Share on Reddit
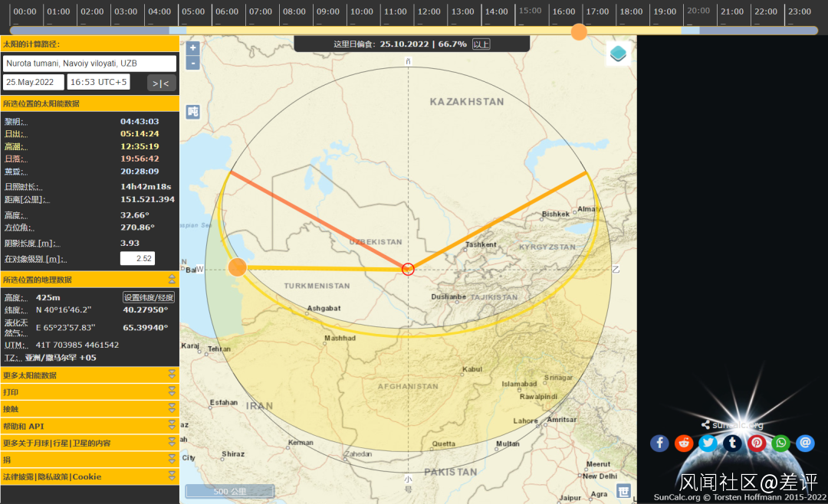Screen dimensions: 828x504 684,443
